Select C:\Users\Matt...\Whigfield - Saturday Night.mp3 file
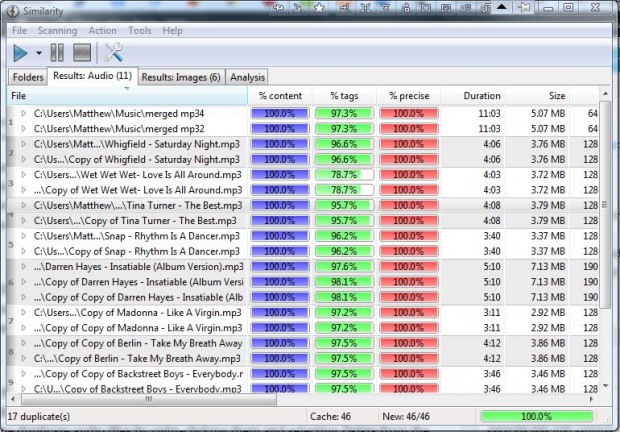 [x=137, y=144]
